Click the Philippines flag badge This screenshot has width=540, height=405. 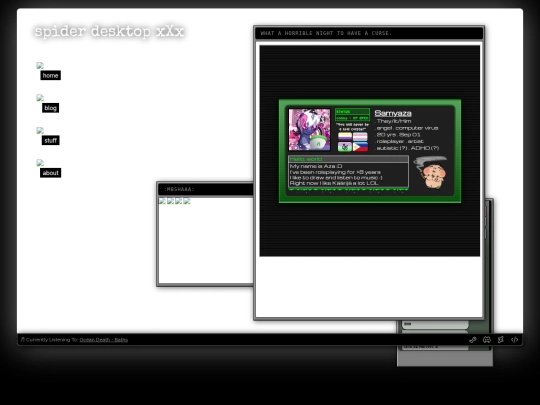click(x=360, y=147)
